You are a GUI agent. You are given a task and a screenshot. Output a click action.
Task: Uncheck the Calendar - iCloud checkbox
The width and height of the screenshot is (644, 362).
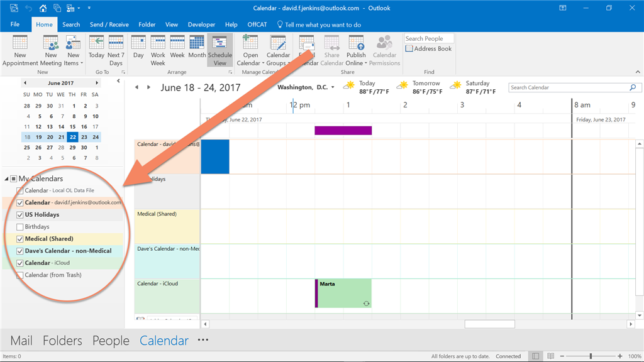pyautogui.click(x=19, y=263)
